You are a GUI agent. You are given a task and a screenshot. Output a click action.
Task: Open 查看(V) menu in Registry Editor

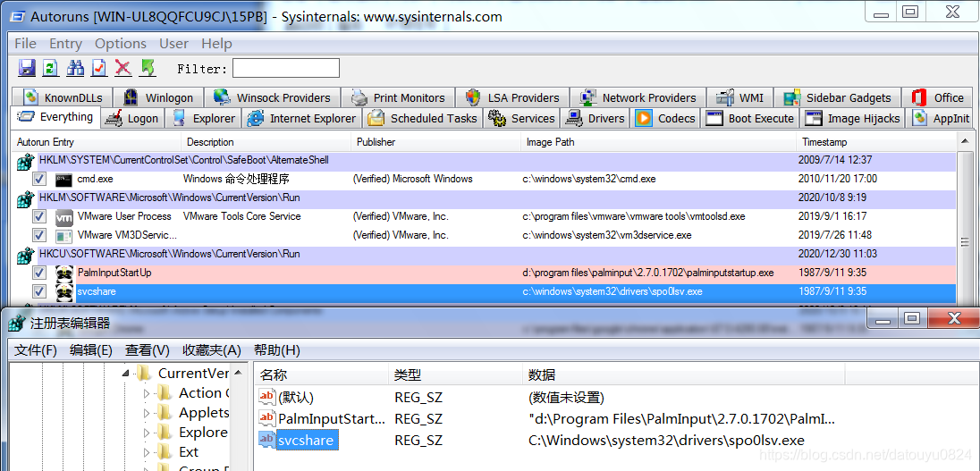coord(148,349)
